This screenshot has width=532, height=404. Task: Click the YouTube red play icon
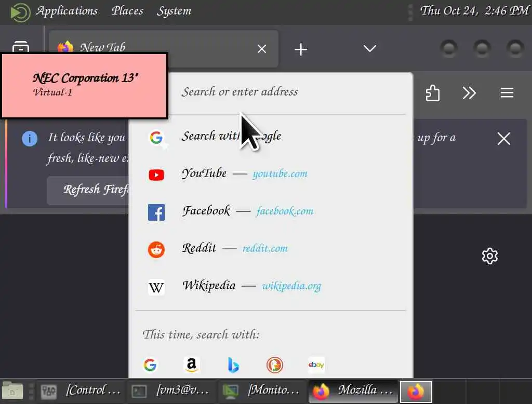coord(156,174)
